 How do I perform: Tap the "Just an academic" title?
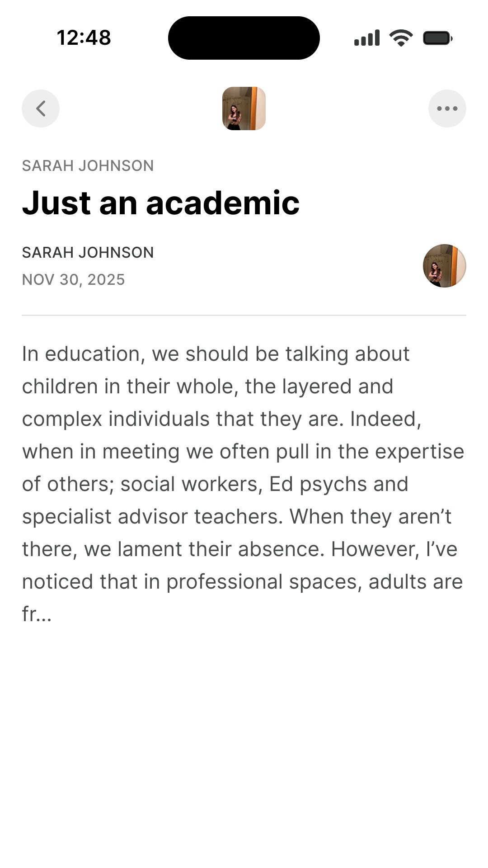pos(161,203)
